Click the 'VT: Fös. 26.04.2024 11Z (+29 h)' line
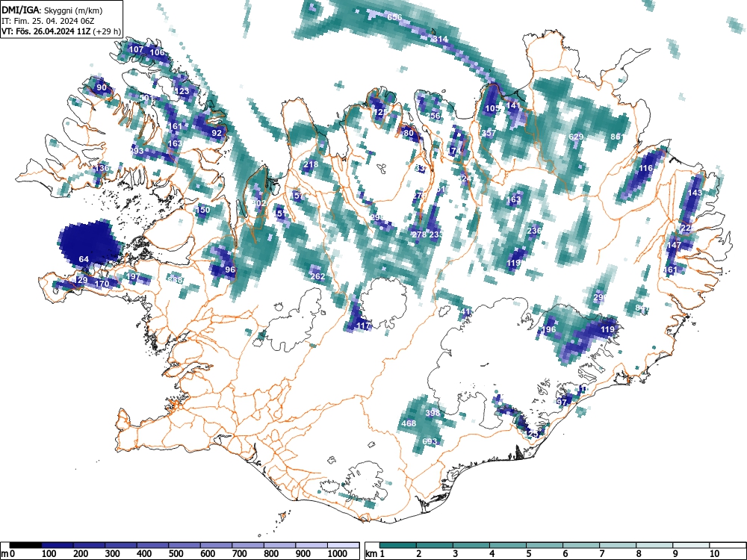 61,31
